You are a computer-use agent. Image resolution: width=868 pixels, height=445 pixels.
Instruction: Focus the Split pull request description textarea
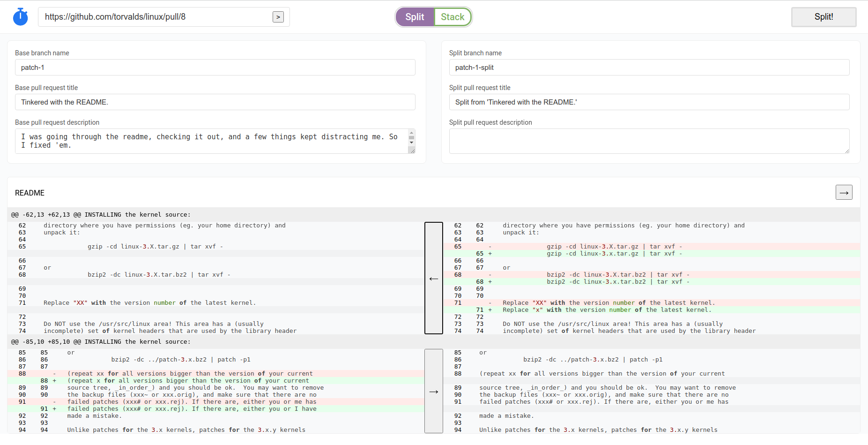649,141
